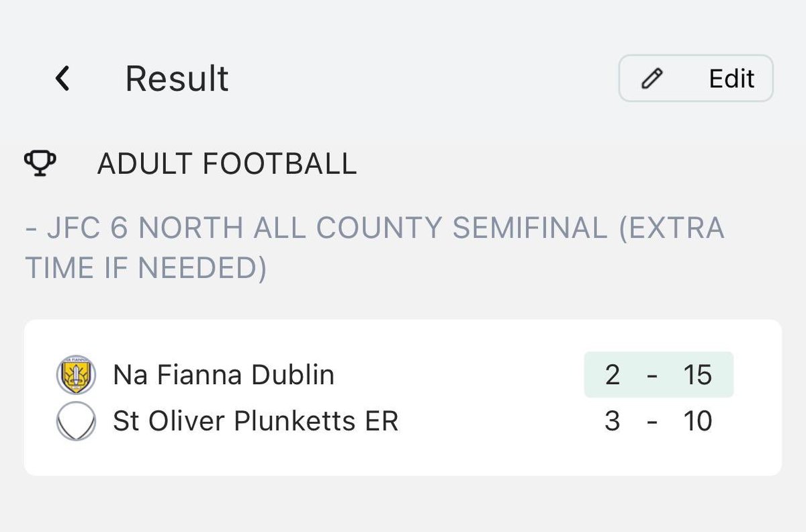806x532 pixels.
Task: Click St Oliver Plunketts' points value 10
Action: 697,421
